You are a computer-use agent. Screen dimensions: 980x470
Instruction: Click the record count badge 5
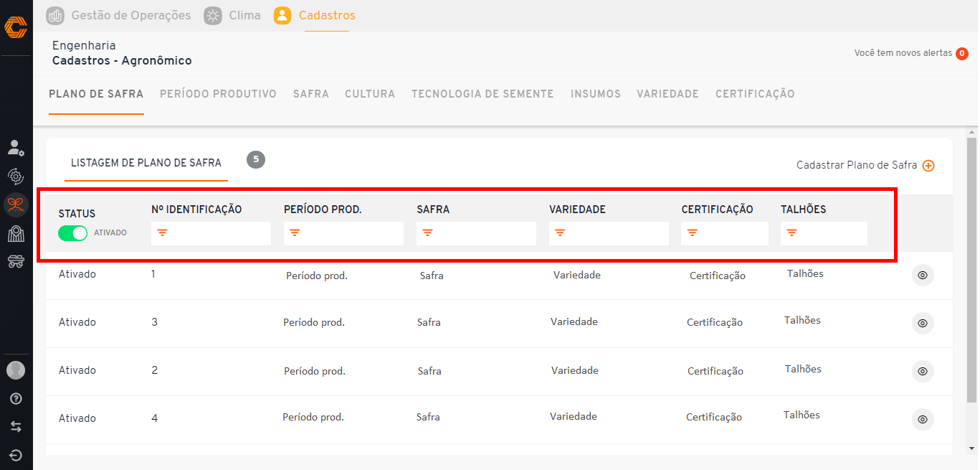pos(256,160)
